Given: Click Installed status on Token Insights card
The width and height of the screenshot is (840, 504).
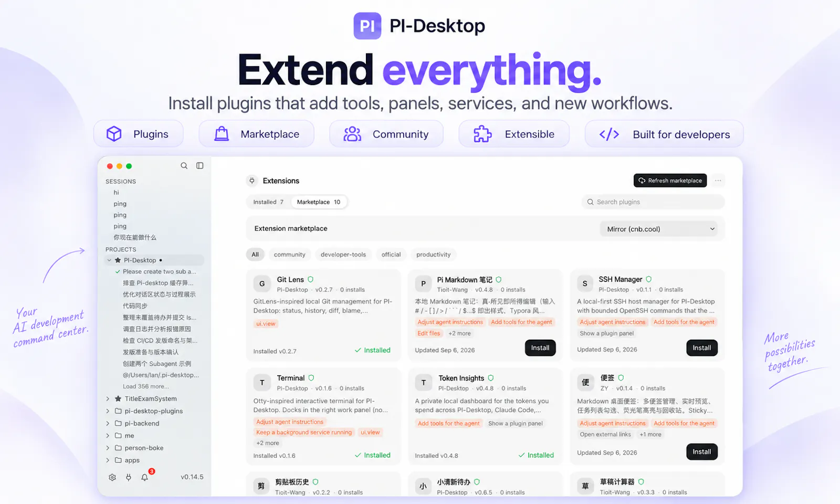Looking at the screenshot, I should click(536, 455).
